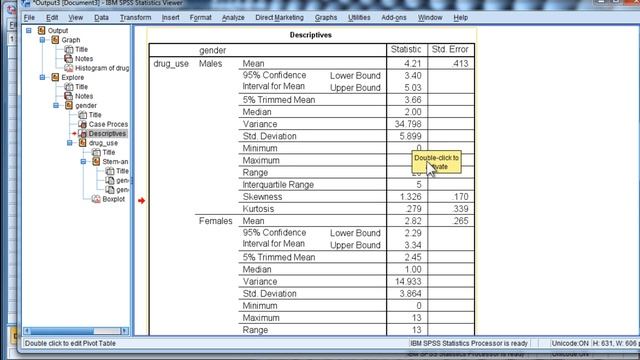Click the Histogram of drug chart icon
Image resolution: width=640 pixels, height=360 pixels.
[x=69, y=68]
